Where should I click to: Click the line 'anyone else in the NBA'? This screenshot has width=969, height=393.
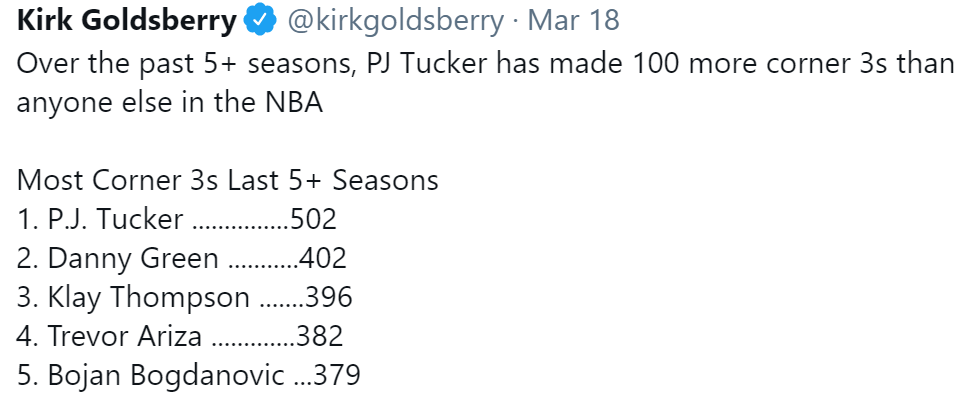170,103
